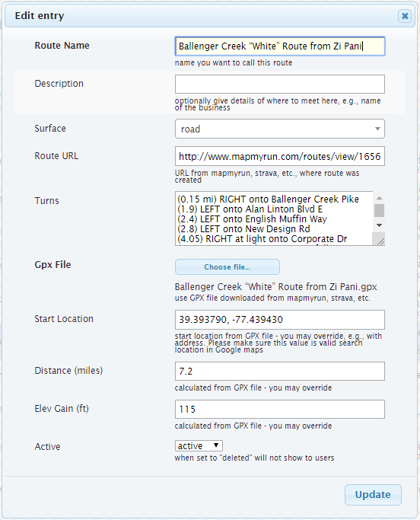The width and height of the screenshot is (420, 520).
Task: Click the Update button
Action: click(373, 494)
